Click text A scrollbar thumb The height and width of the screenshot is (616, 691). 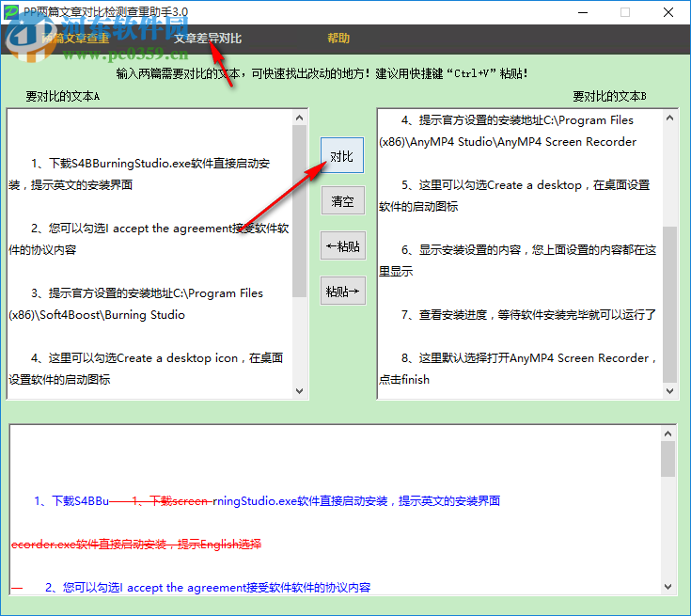tap(300, 212)
